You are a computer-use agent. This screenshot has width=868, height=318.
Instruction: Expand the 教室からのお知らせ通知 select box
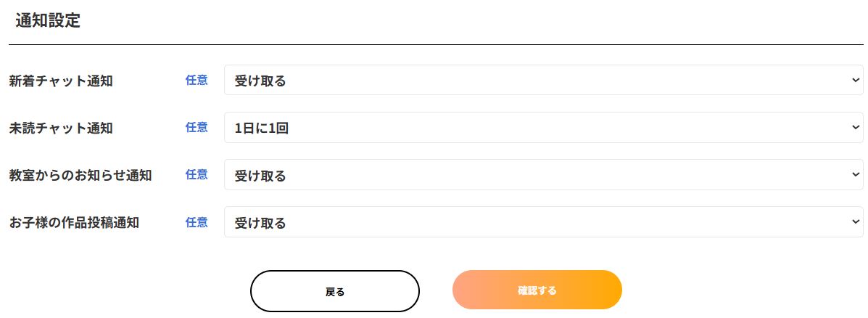tap(537, 175)
